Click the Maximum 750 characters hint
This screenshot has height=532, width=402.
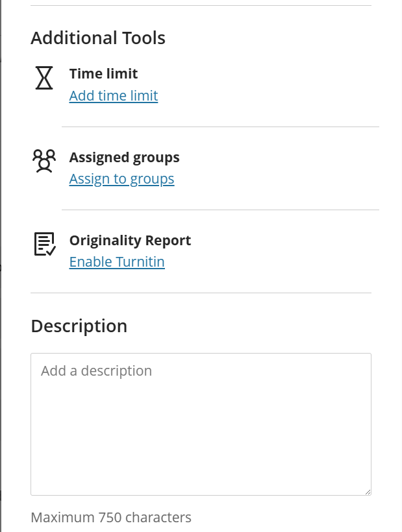point(111,518)
